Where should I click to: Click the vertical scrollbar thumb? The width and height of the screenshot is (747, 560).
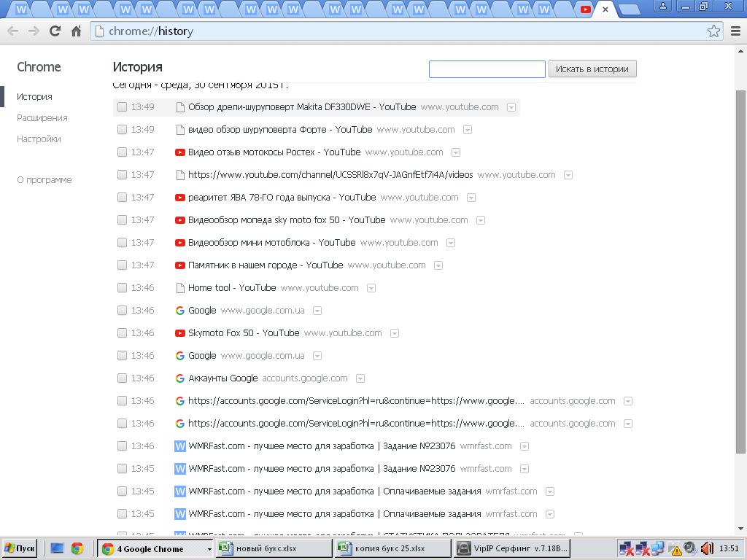(x=740, y=271)
